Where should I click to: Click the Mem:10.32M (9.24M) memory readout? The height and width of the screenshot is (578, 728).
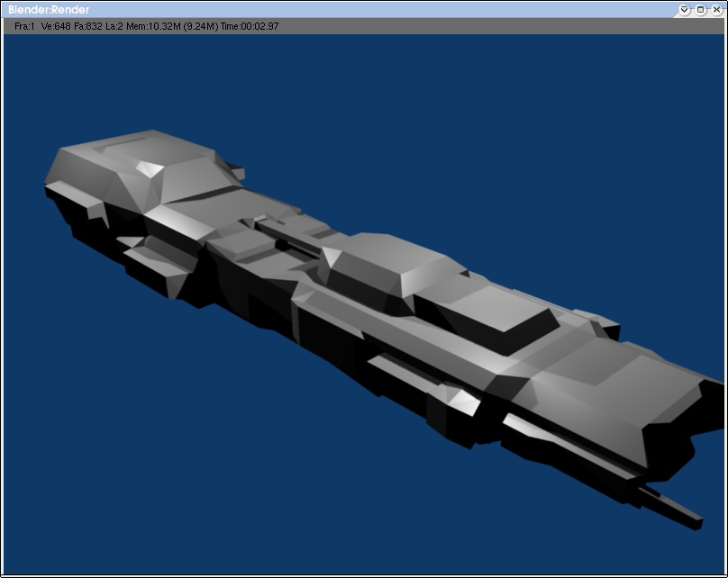coord(172,26)
